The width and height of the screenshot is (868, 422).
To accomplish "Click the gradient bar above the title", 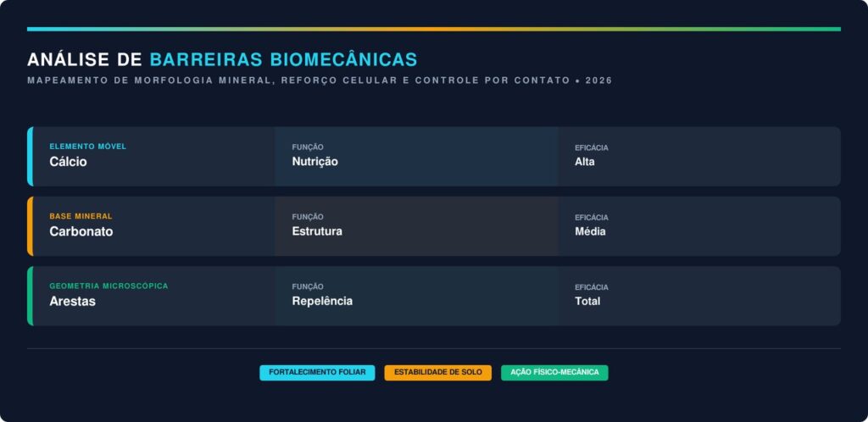I will (434, 29).
